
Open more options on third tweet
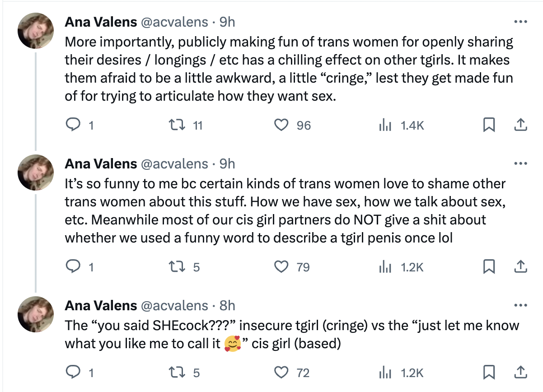pos(520,305)
